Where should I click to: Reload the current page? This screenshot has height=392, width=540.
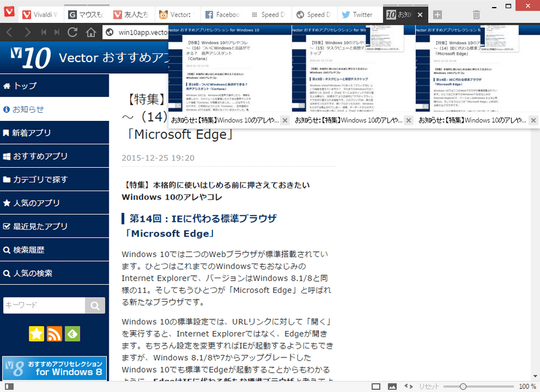click(x=72, y=32)
